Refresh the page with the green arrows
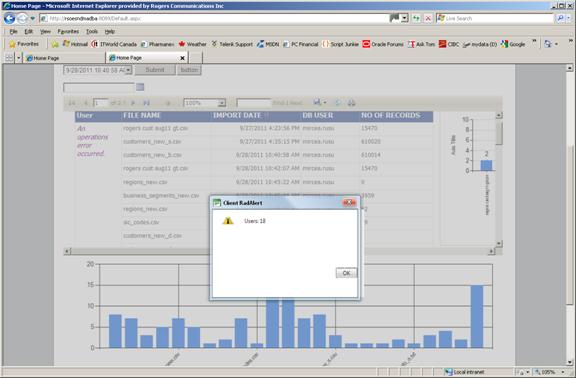Screen dimensions: 576x378 click(416, 18)
